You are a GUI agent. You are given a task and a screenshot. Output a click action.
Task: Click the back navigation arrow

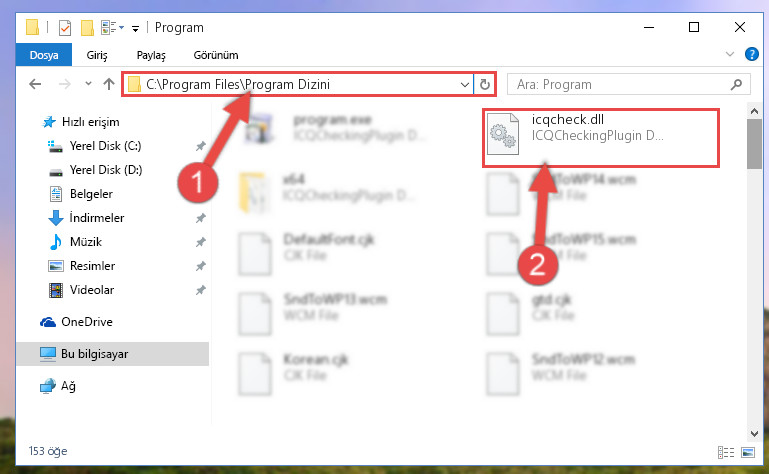(35, 84)
